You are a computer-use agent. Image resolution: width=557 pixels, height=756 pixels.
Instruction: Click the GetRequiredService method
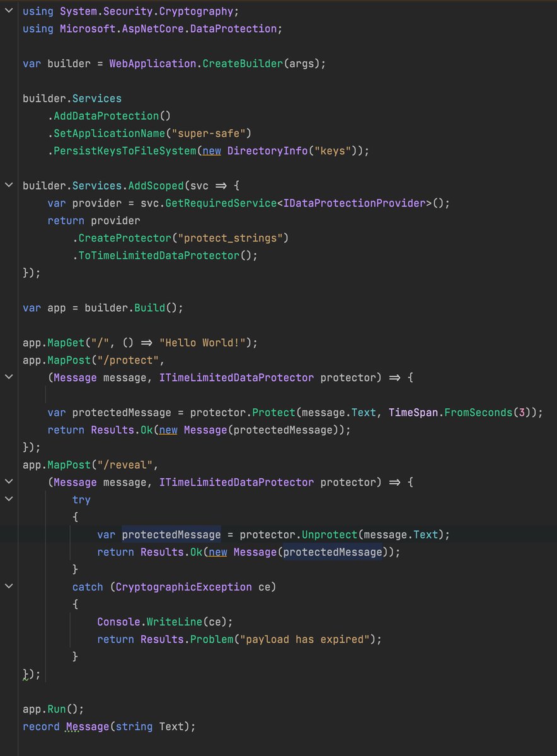pyautogui.click(x=221, y=203)
